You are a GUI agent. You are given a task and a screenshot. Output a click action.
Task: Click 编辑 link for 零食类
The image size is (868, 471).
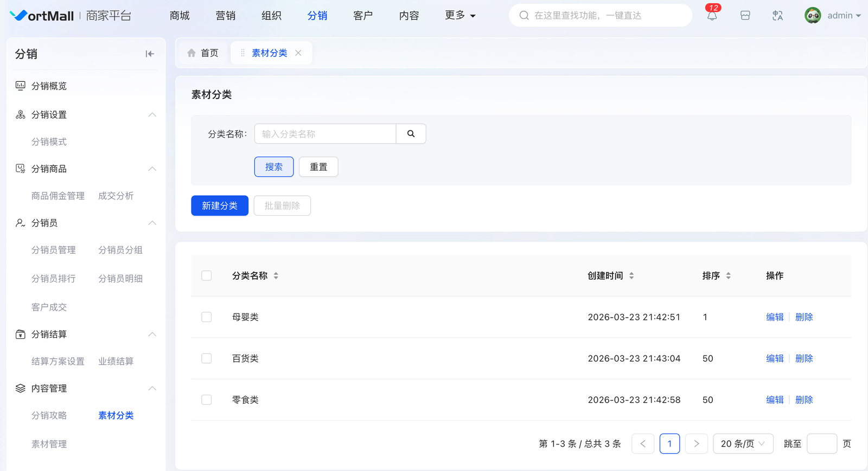(774, 400)
